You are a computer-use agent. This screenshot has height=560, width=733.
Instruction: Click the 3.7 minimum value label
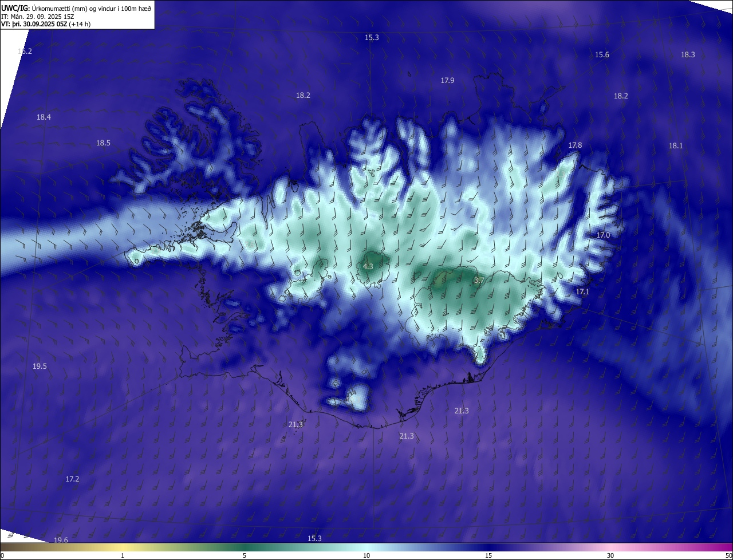click(x=479, y=281)
